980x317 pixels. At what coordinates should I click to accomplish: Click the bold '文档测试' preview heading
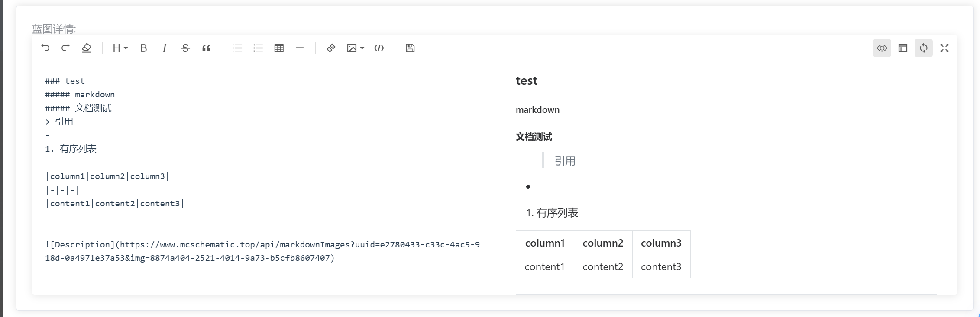[534, 137]
